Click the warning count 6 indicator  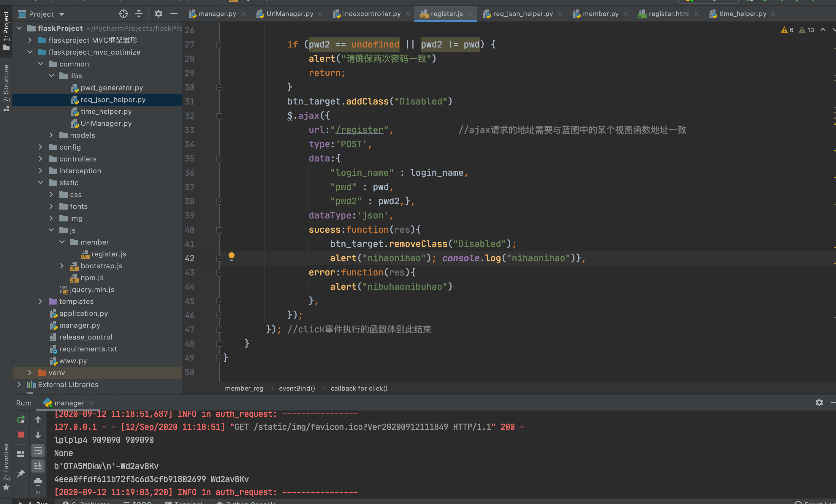click(x=787, y=30)
